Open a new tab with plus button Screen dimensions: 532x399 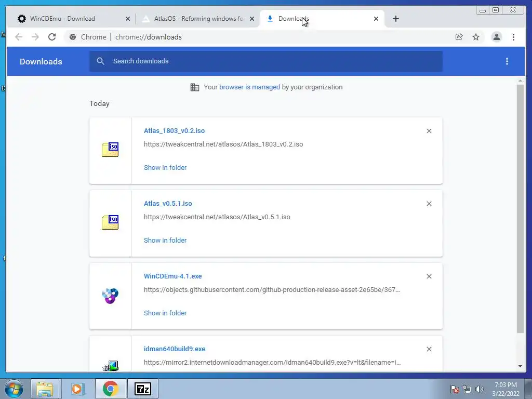point(395,19)
